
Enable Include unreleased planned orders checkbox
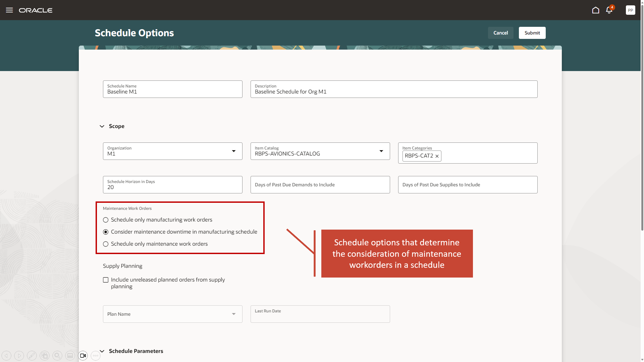(x=106, y=280)
